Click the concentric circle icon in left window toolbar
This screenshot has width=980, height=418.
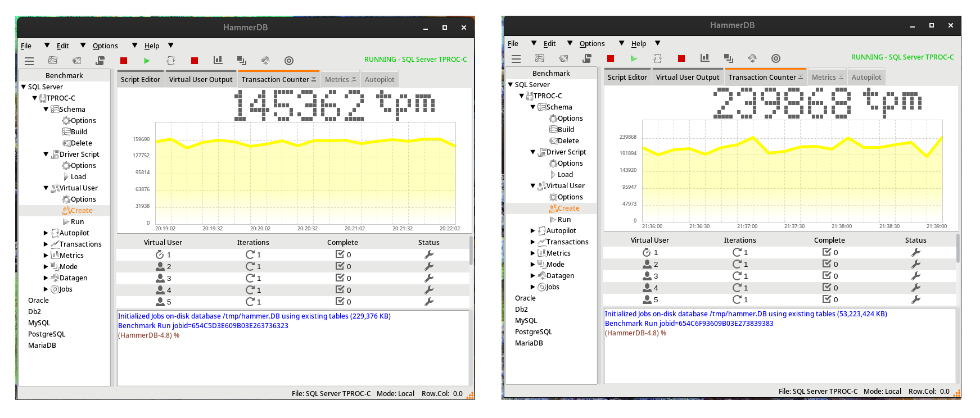(289, 61)
